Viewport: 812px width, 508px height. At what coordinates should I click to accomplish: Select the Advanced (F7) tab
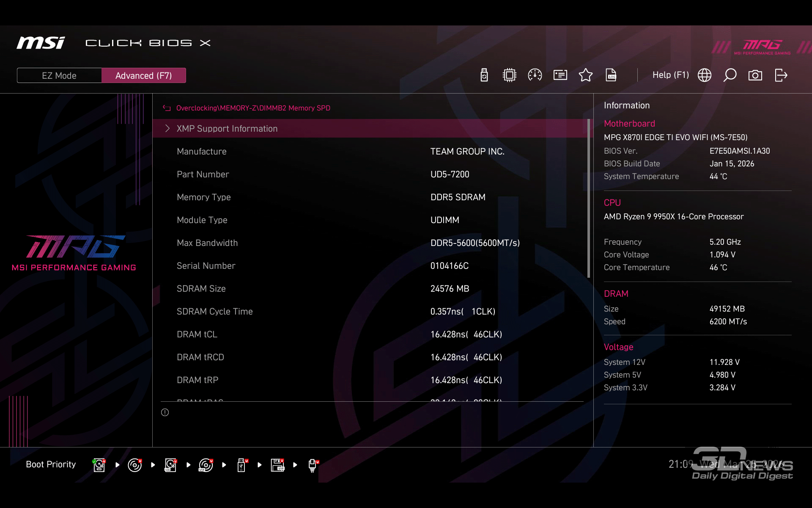pos(144,75)
